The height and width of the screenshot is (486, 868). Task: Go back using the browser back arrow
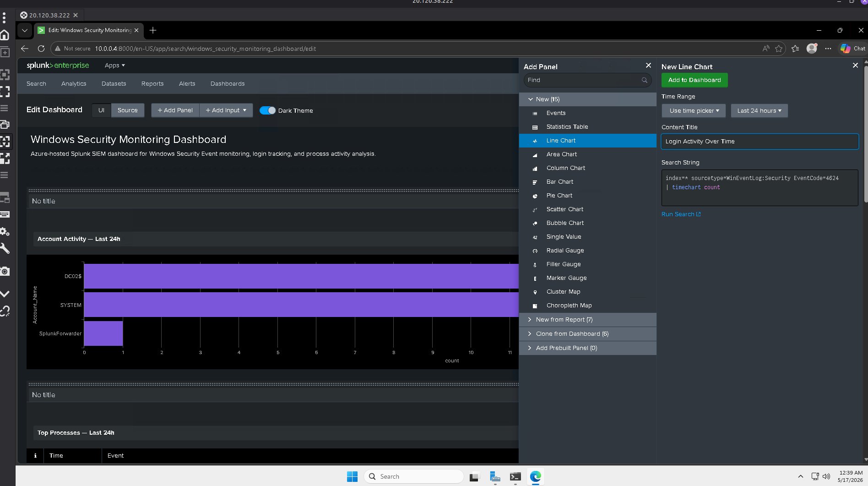(25, 49)
